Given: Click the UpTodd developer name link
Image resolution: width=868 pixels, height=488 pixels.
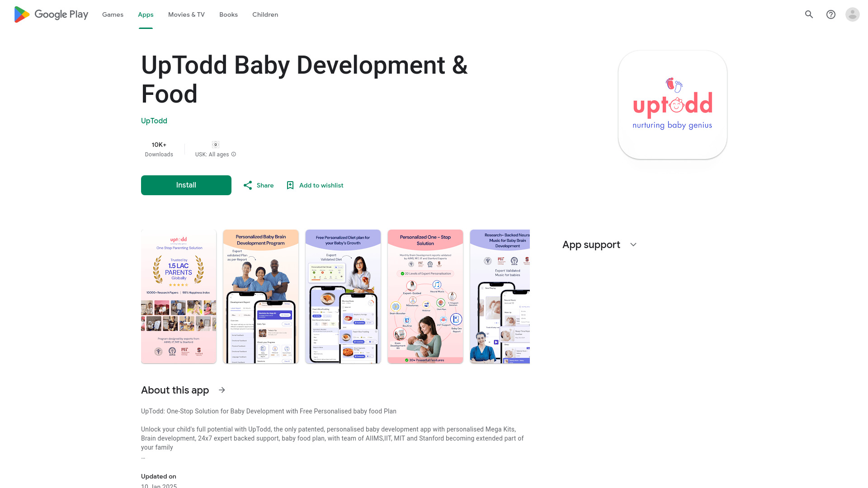Looking at the screenshot, I should point(154,121).
